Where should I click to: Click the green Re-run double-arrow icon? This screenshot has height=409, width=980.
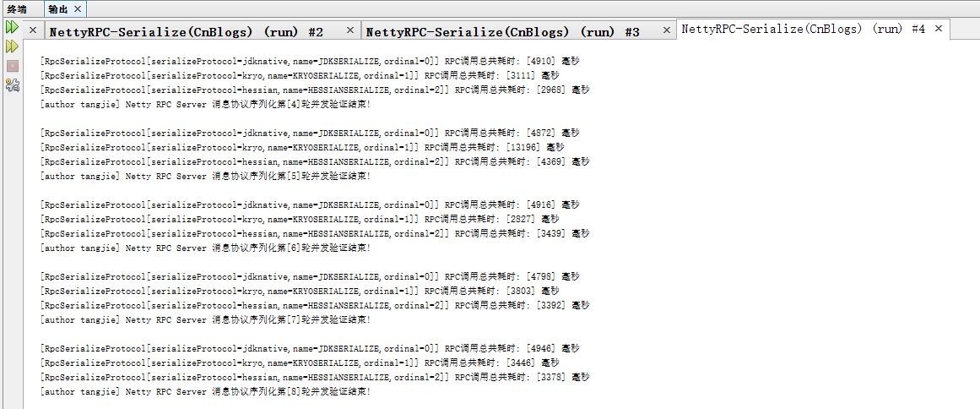[x=12, y=27]
